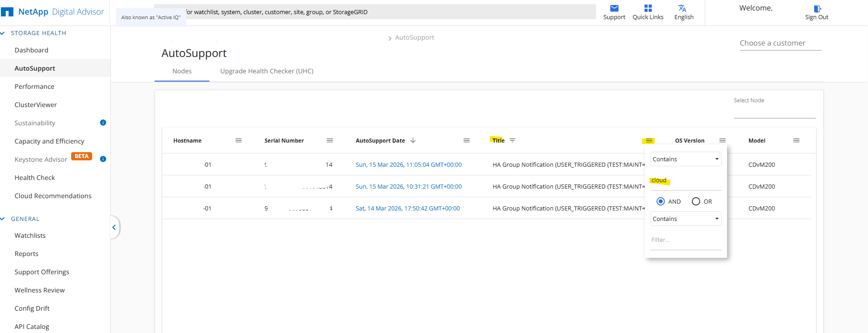Screen dimensions: 868x333
Task: Select the AND radio button
Action: [660, 201]
